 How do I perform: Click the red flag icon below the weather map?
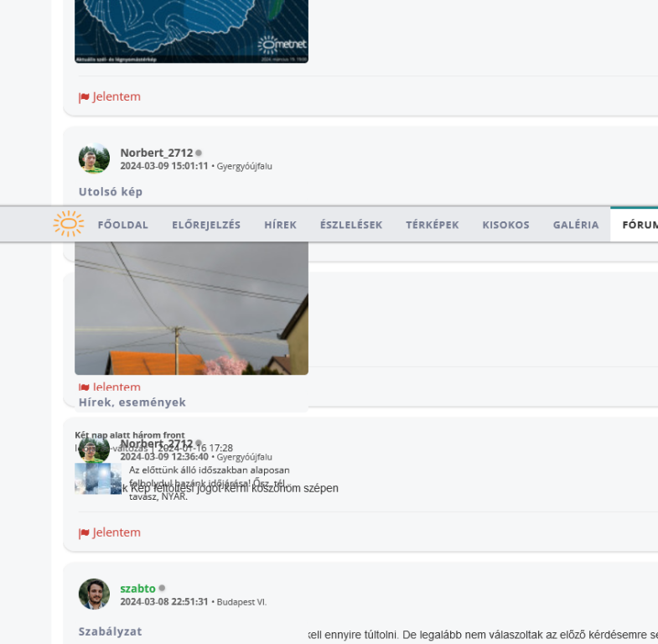point(84,97)
